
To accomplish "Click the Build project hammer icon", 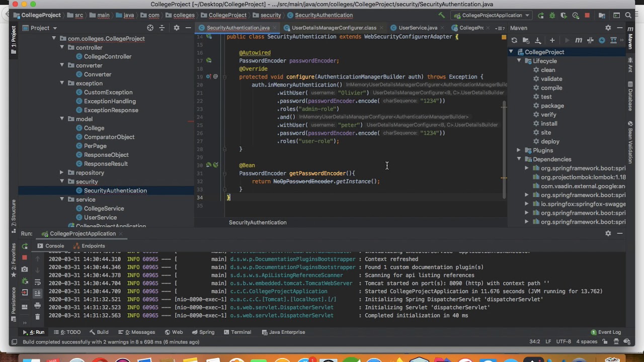I will [441, 16].
